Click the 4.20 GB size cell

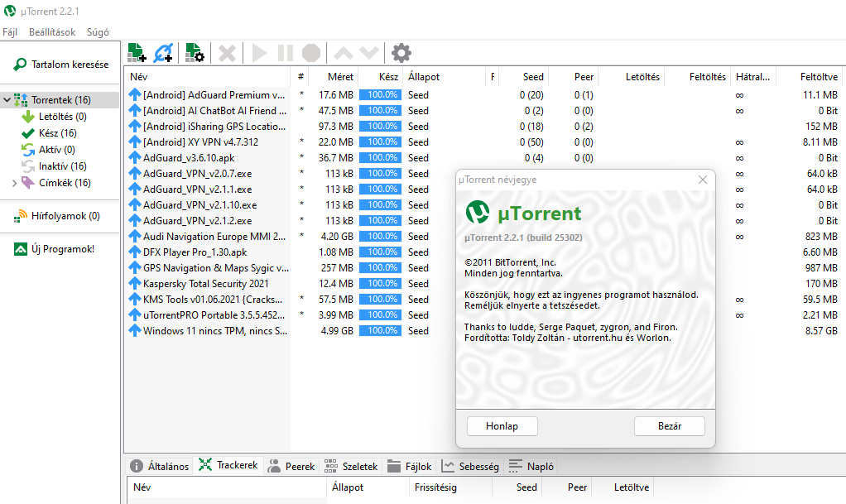[337, 236]
